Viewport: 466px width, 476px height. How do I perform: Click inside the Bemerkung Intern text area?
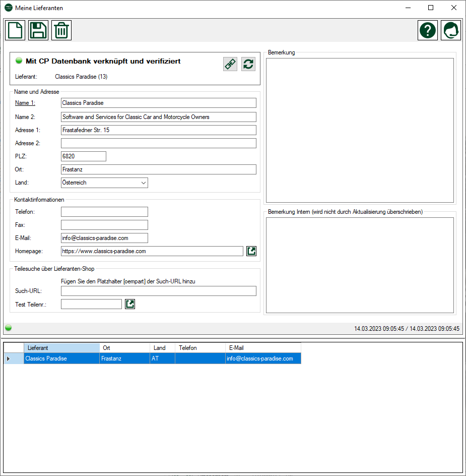point(360,265)
